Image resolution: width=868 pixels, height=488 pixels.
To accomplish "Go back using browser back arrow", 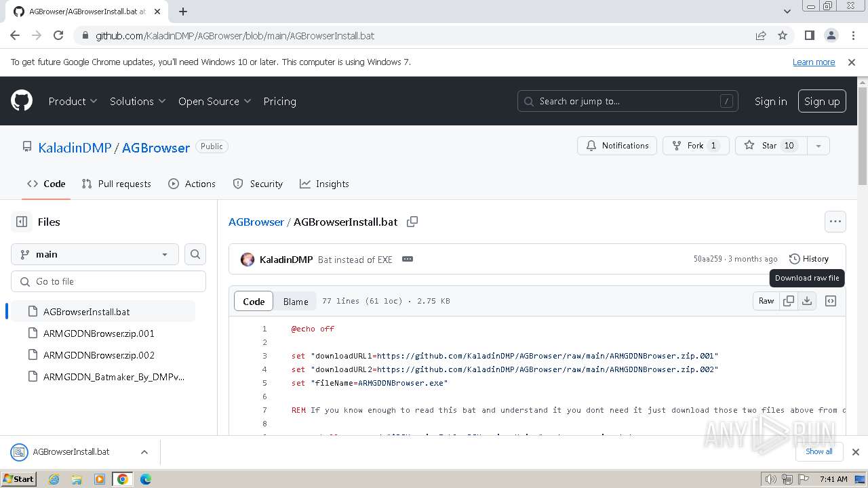I will coord(15,35).
